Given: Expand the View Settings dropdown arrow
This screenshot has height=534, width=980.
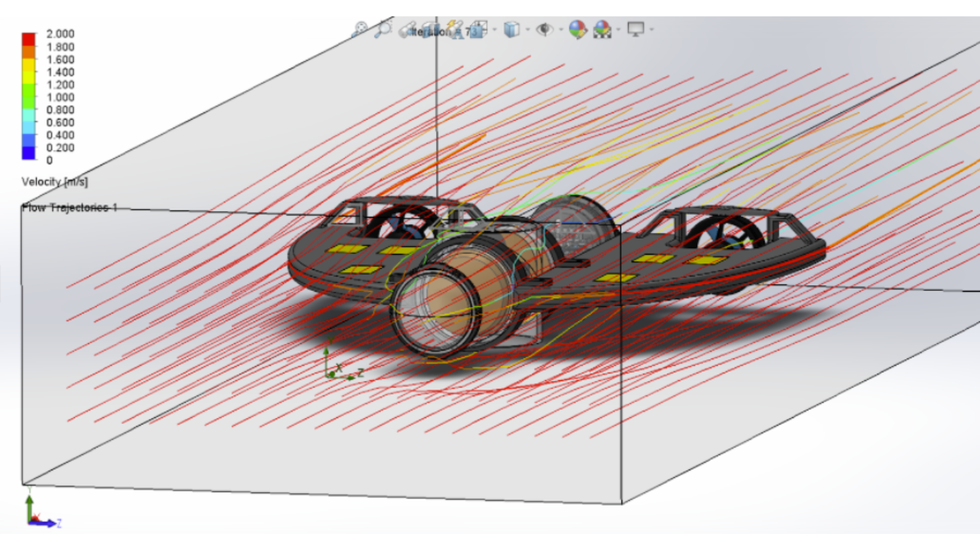Looking at the screenshot, I should [651, 30].
